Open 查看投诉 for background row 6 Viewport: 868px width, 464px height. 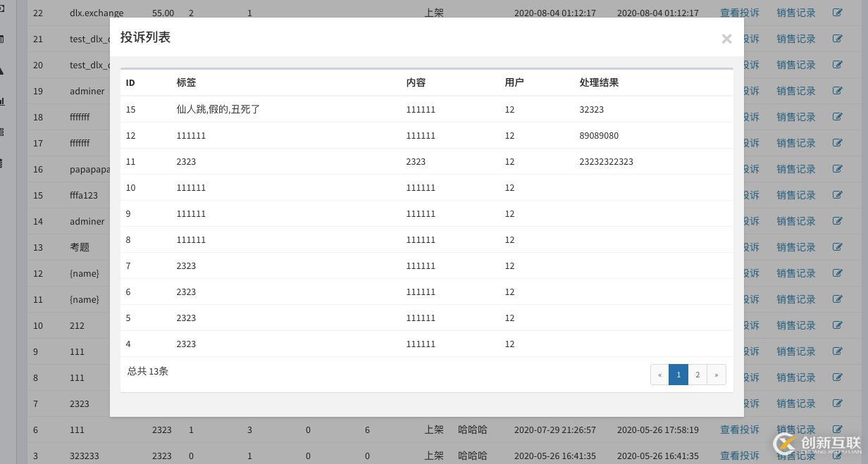[x=739, y=429]
